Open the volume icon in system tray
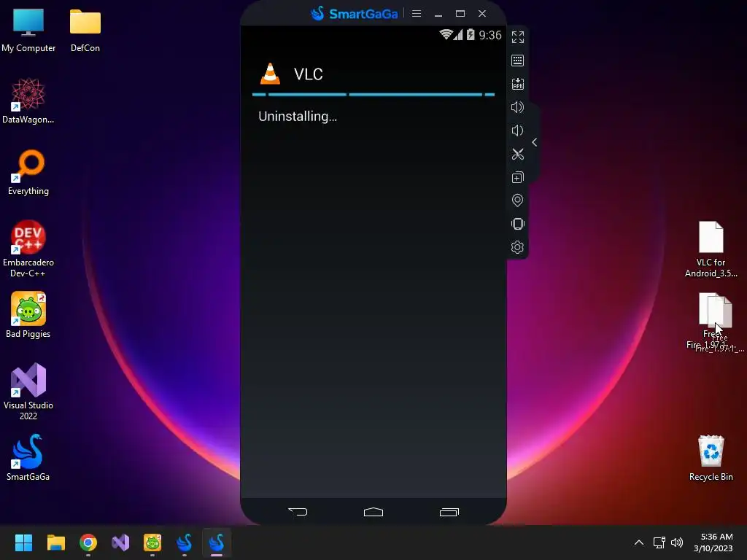 pos(676,542)
